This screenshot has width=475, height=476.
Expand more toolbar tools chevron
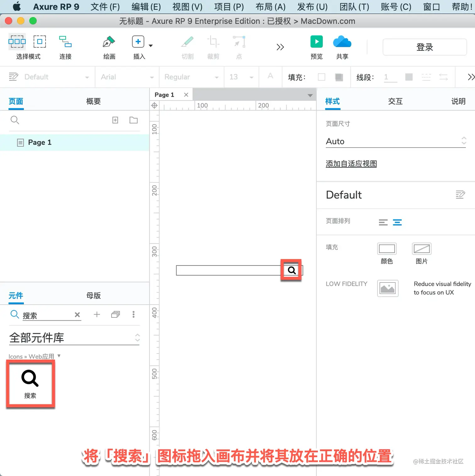pos(280,47)
